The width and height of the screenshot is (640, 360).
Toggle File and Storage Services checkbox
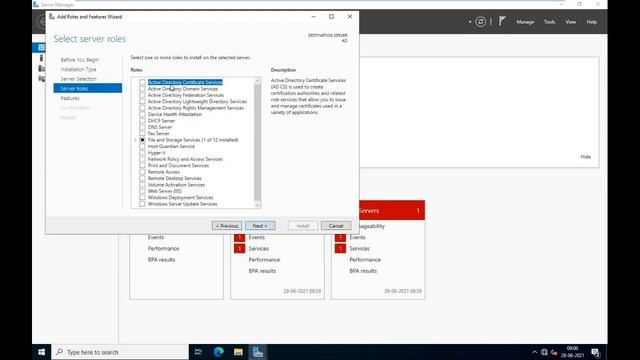[x=142, y=140]
